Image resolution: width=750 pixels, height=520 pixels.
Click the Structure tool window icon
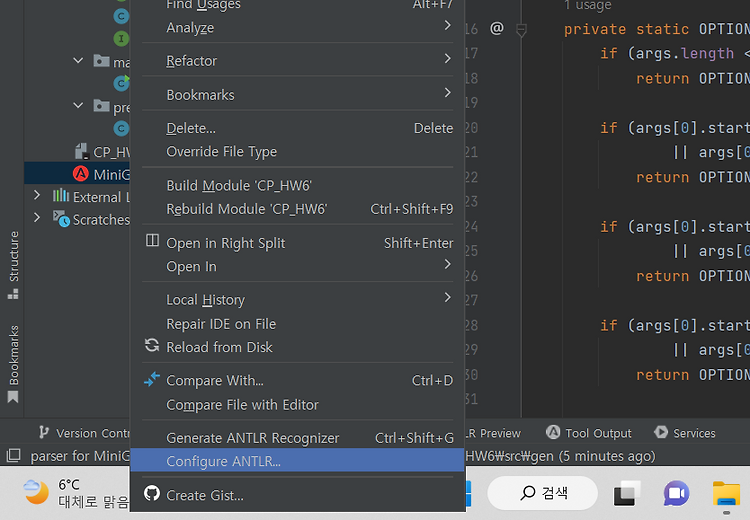click(x=13, y=294)
